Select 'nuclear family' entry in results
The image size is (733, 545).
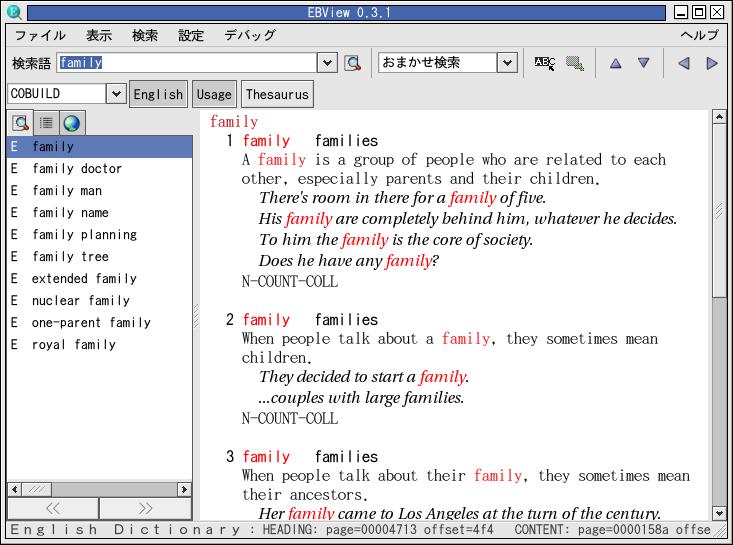click(80, 301)
